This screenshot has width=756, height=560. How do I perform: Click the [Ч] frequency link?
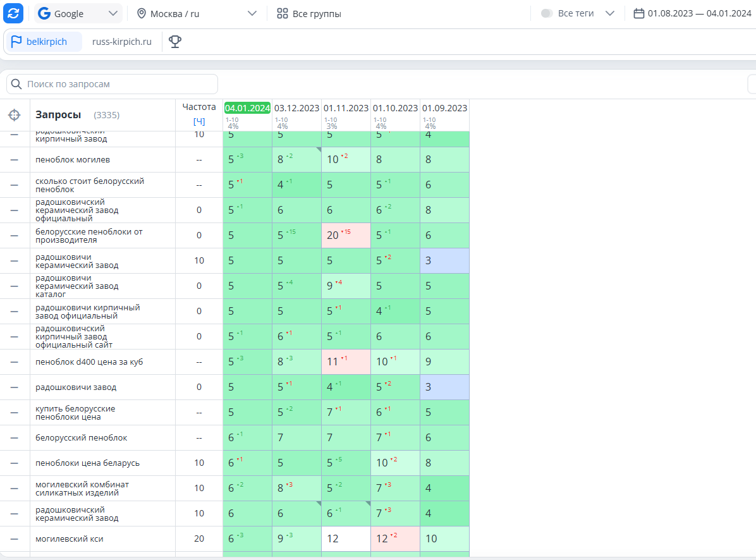click(199, 121)
